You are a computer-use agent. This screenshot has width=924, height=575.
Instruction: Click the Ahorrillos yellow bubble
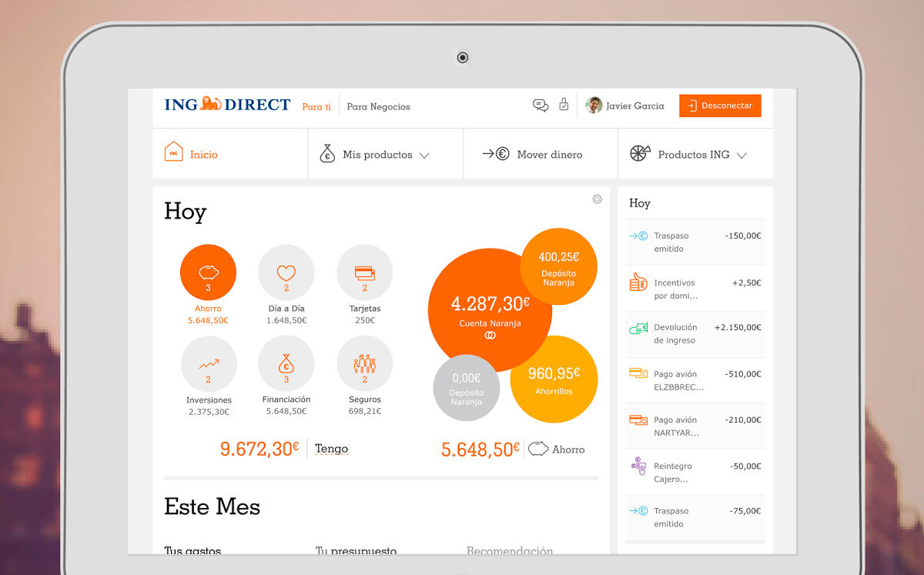pyautogui.click(x=554, y=379)
